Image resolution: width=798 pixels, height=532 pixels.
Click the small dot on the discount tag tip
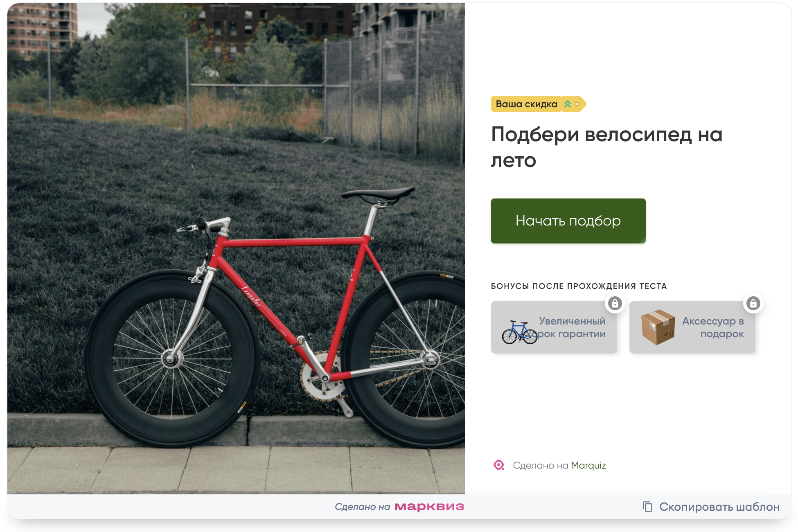click(577, 104)
